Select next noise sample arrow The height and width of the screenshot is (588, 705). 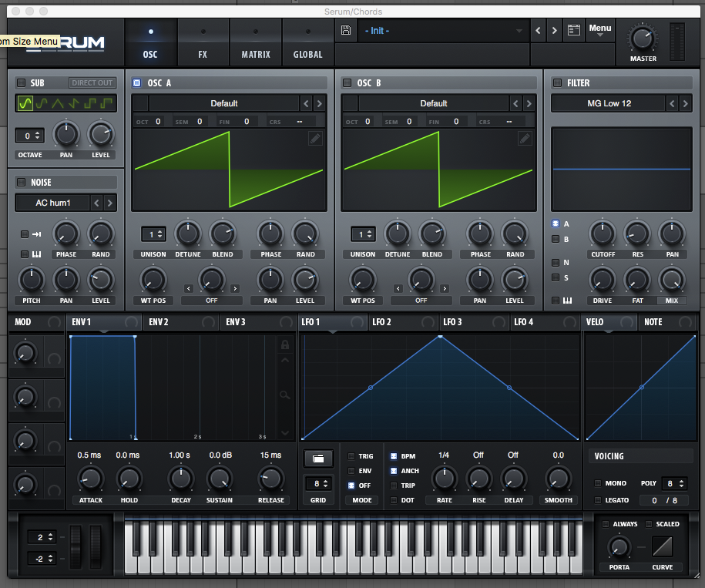[110, 203]
